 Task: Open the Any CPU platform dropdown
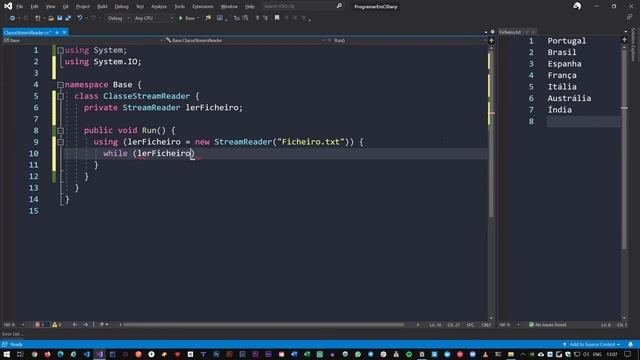coord(153,18)
